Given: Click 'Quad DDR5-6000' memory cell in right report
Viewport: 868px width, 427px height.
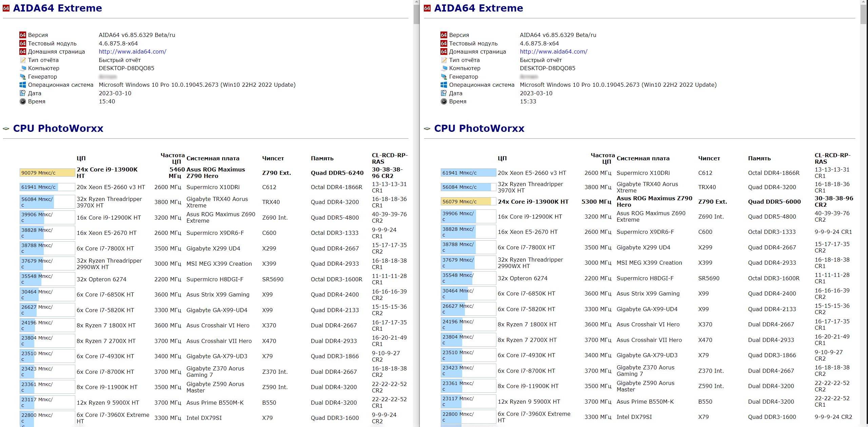Looking at the screenshot, I should [774, 202].
